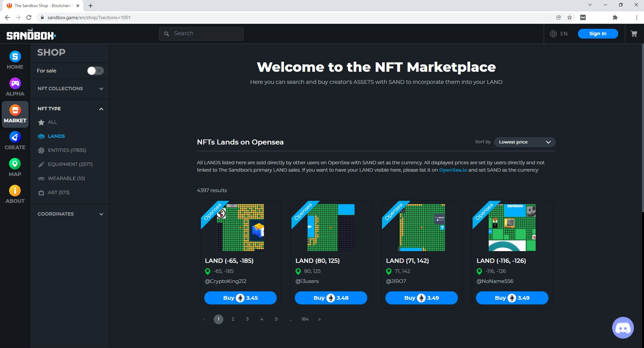Click the language globe icon
Viewport: 644px width, 348px height.
[553, 34]
